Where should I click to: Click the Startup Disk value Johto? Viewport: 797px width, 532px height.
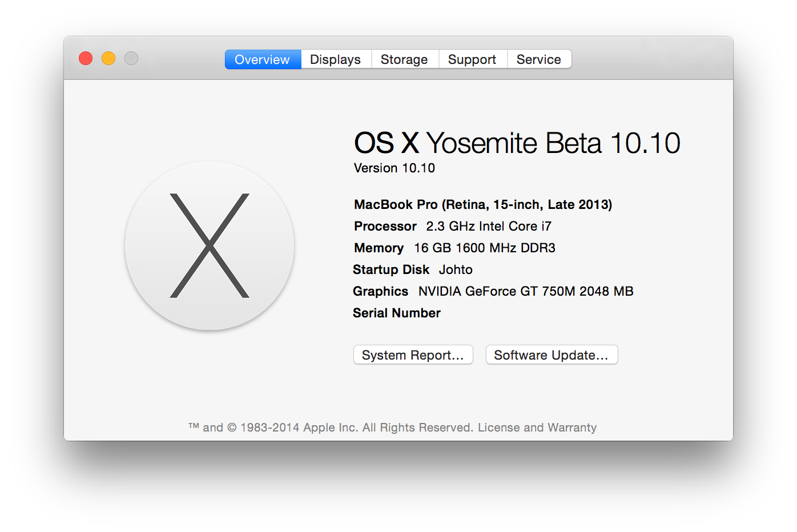456,269
